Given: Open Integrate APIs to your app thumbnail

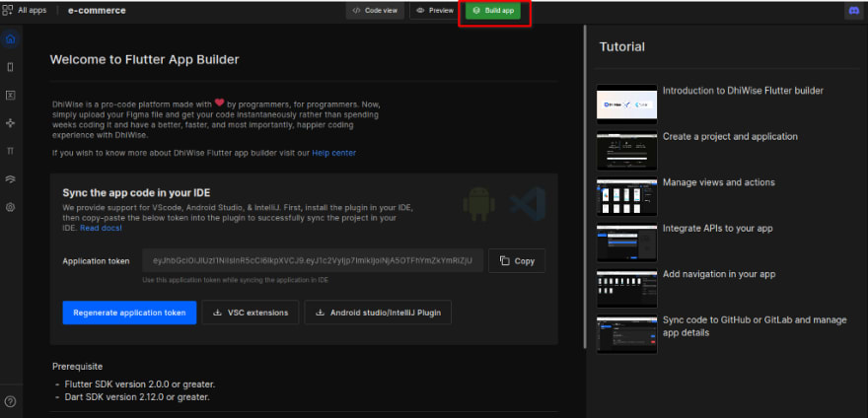Looking at the screenshot, I should coord(626,243).
